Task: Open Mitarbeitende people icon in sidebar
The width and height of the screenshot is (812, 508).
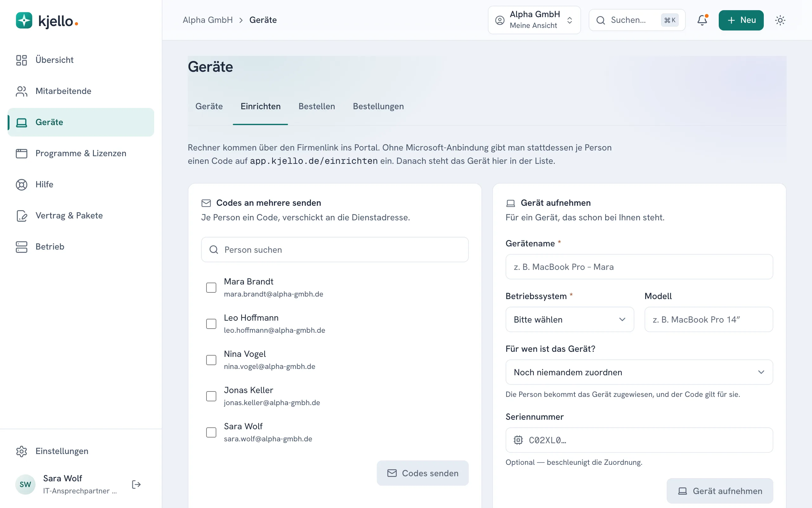Action: point(22,91)
